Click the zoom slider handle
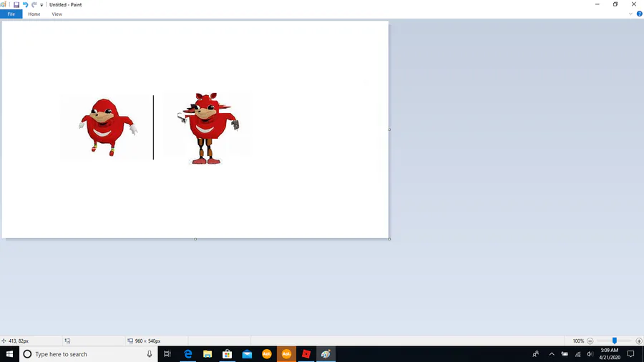This screenshot has width=644, height=362. tap(615, 341)
